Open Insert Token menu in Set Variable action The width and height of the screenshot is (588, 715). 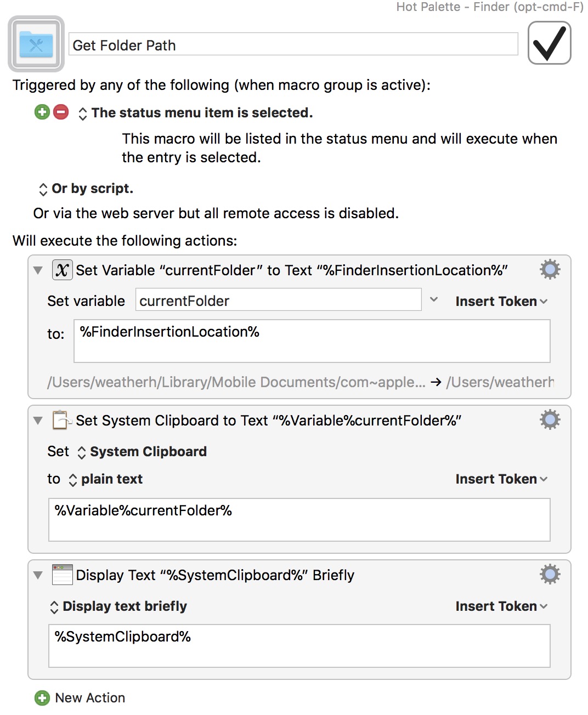pyautogui.click(x=501, y=301)
